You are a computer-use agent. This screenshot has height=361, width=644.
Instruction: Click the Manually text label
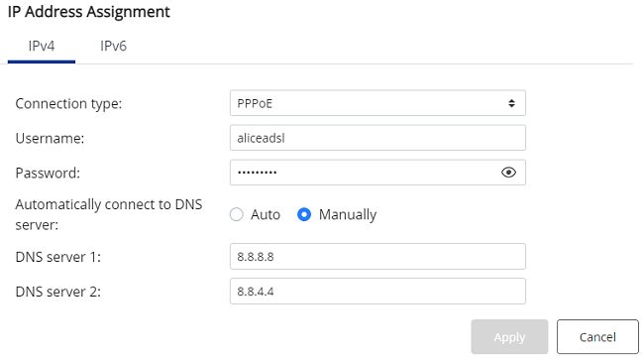348,215
